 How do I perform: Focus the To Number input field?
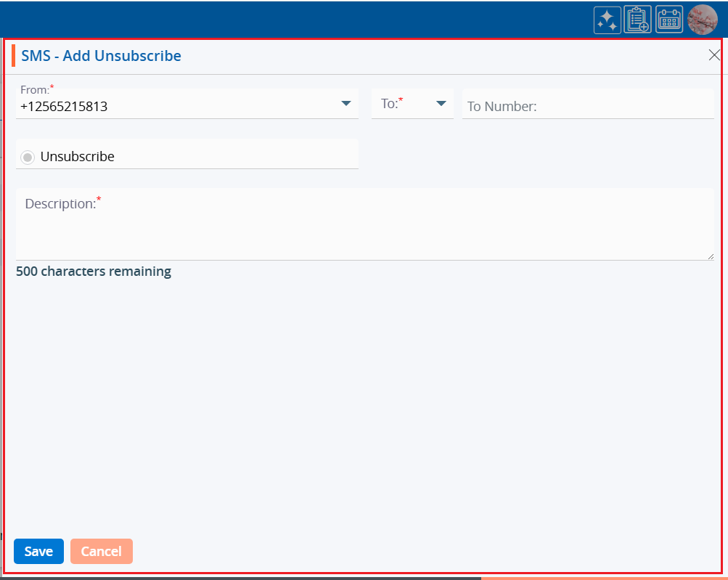(x=588, y=106)
